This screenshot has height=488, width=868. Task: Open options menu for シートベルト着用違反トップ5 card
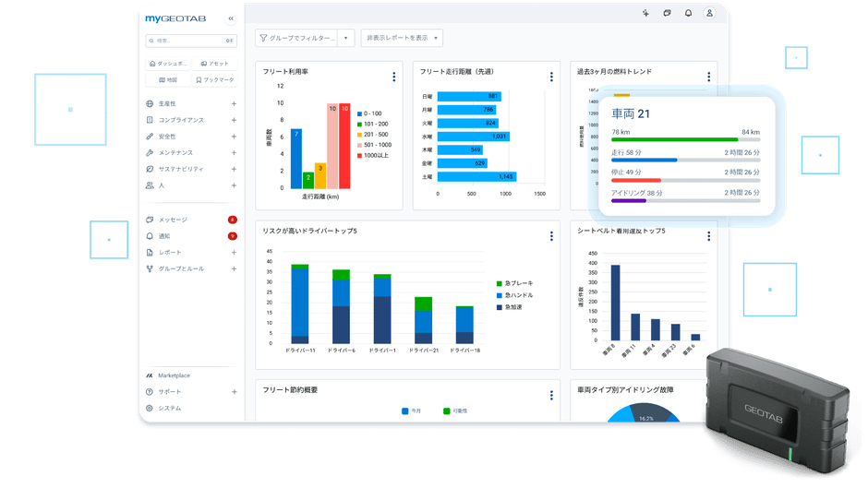tap(708, 236)
